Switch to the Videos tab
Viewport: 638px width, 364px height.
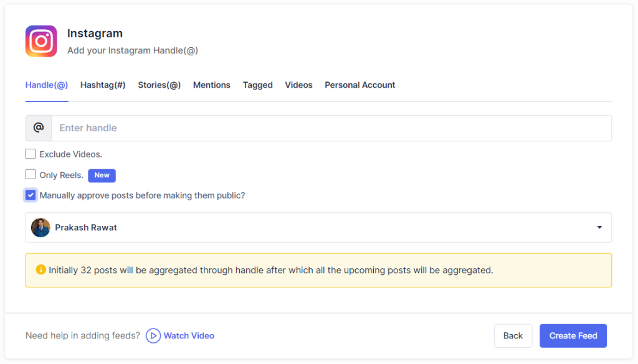coord(298,85)
